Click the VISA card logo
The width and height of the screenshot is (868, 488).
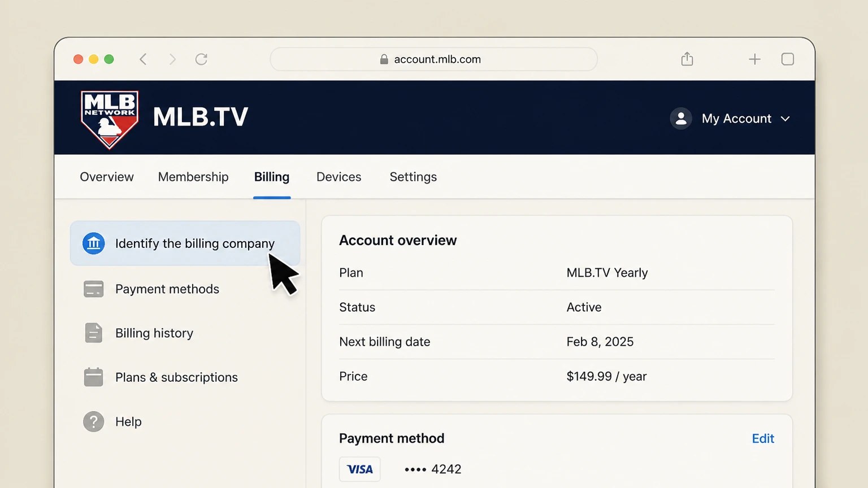[x=360, y=469]
